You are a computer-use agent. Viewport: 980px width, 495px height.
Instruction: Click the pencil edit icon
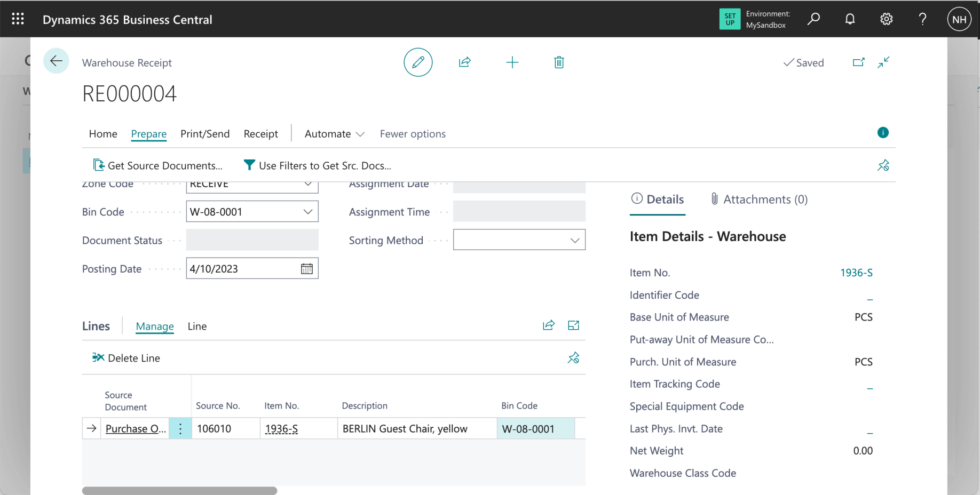(x=418, y=62)
